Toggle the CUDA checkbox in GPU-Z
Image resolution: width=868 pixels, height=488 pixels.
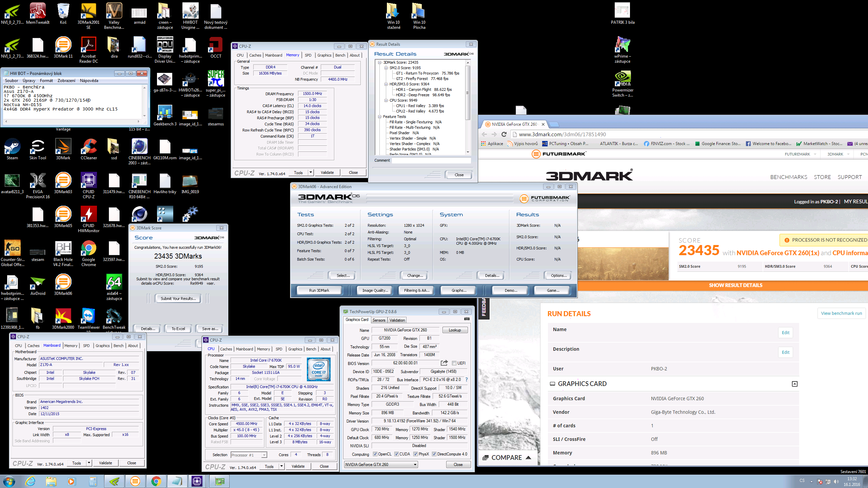pos(396,454)
